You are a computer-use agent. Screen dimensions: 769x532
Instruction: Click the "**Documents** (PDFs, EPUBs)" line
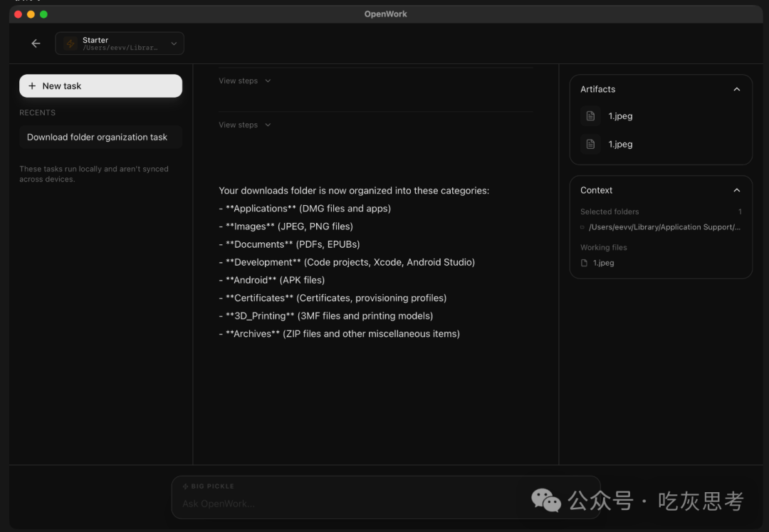(289, 244)
